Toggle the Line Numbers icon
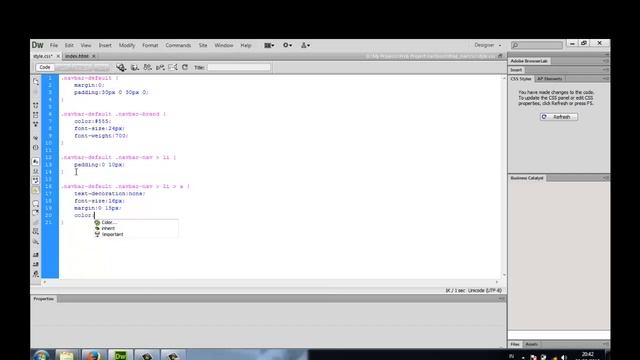Screen dimensions: 640x360 tap(36, 162)
